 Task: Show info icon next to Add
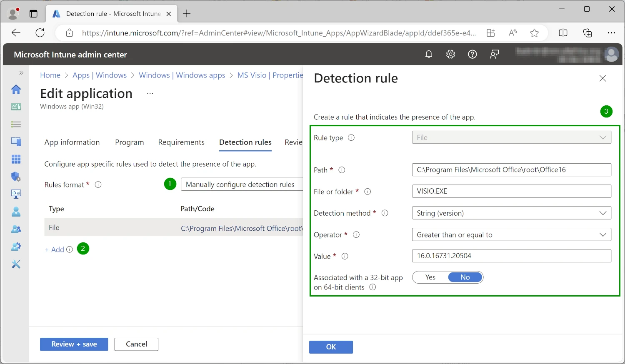(70, 249)
